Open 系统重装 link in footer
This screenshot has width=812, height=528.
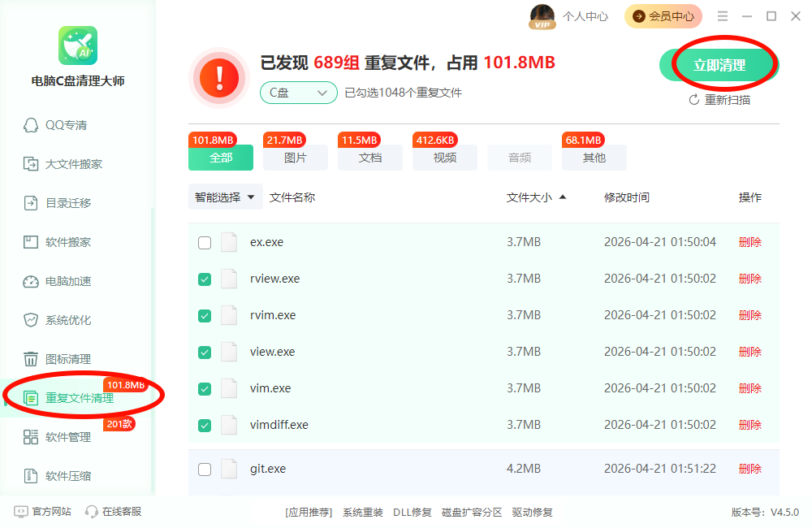[x=362, y=513]
